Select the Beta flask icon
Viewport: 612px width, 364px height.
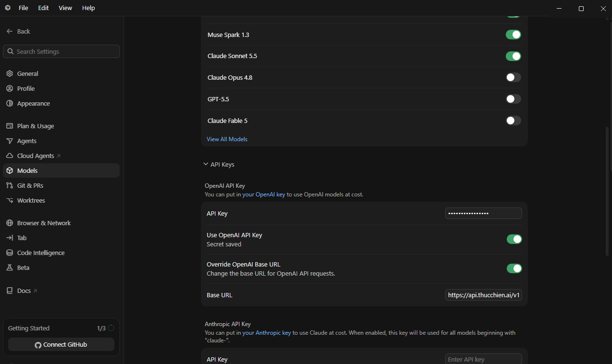click(x=9, y=267)
